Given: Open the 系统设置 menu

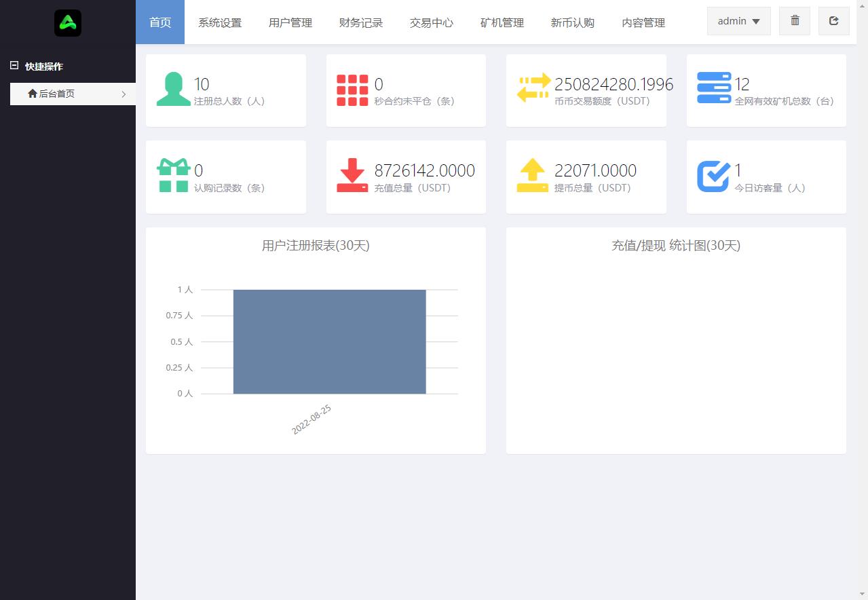Looking at the screenshot, I should [220, 22].
